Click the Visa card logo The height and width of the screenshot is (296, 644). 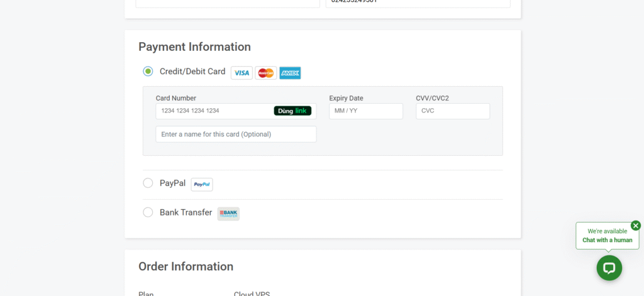[241, 73]
